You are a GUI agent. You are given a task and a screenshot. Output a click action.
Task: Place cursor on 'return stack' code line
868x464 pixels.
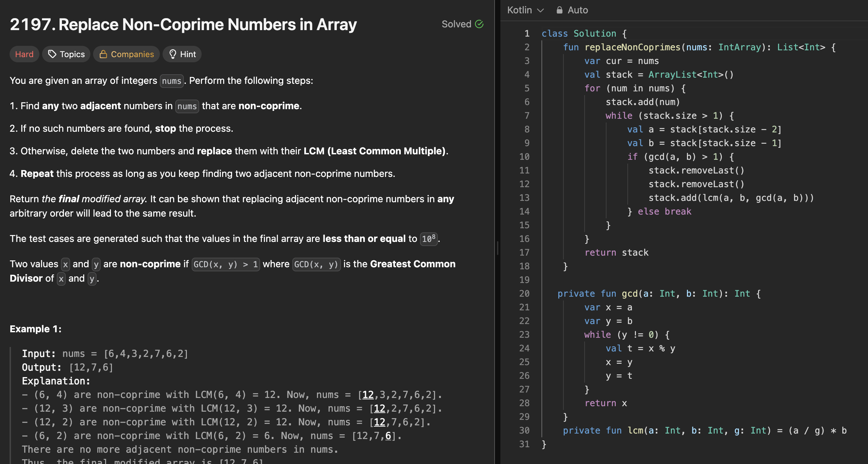[x=616, y=253]
